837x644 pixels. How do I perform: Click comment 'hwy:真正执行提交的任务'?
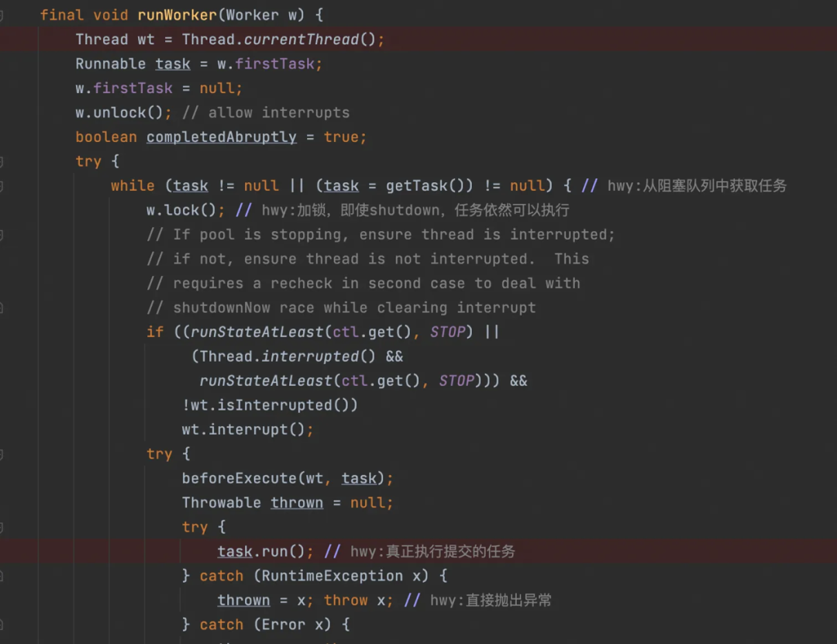click(433, 552)
